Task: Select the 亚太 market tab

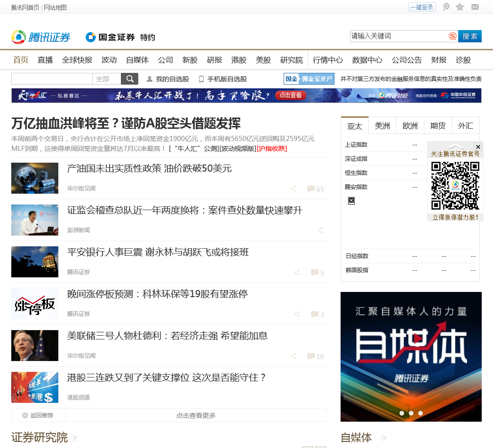Action: (x=355, y=126)
